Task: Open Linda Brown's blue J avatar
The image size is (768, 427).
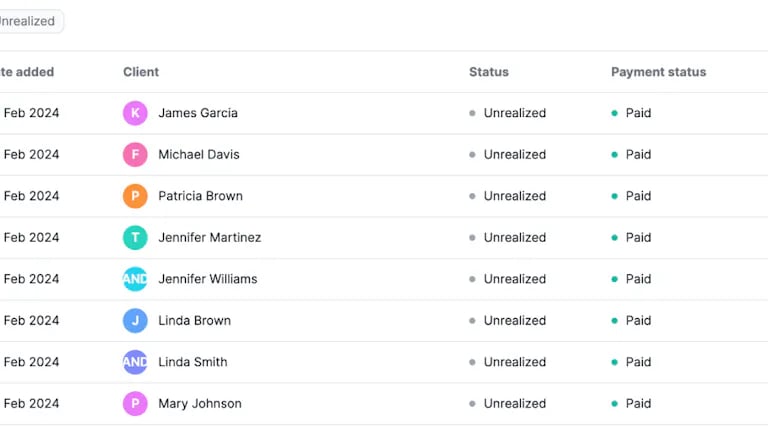Action: [135, 321]
